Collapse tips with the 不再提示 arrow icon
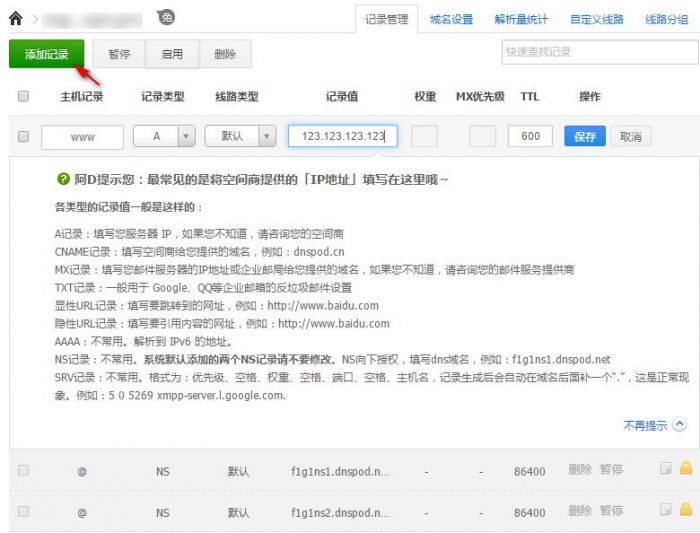 pos(680,425)
